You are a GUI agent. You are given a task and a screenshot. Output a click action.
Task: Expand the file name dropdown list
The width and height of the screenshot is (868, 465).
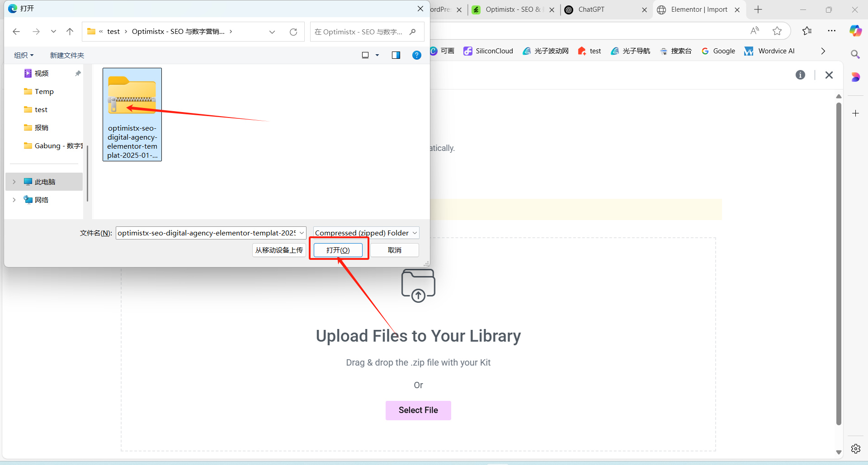[x=302, y=232]
